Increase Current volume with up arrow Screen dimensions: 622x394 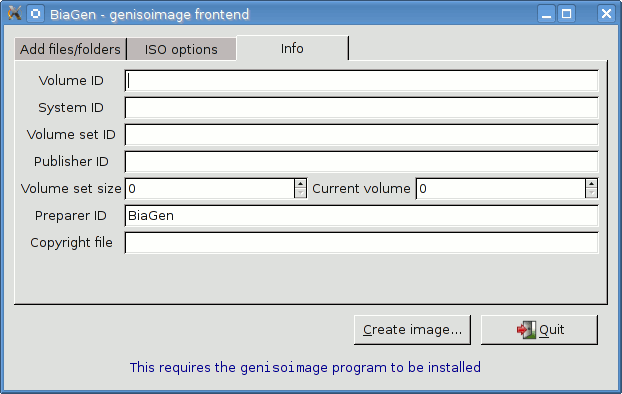coord(591,184)
